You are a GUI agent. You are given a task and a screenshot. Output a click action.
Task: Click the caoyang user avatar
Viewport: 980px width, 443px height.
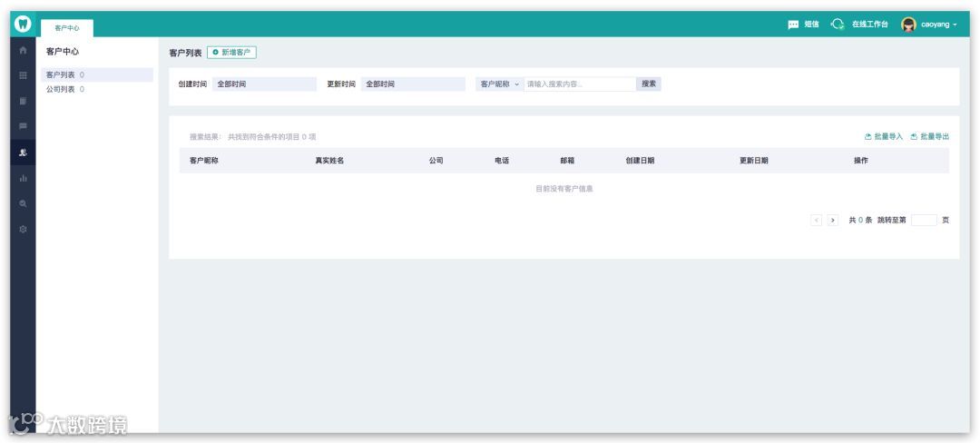[908, 25]
